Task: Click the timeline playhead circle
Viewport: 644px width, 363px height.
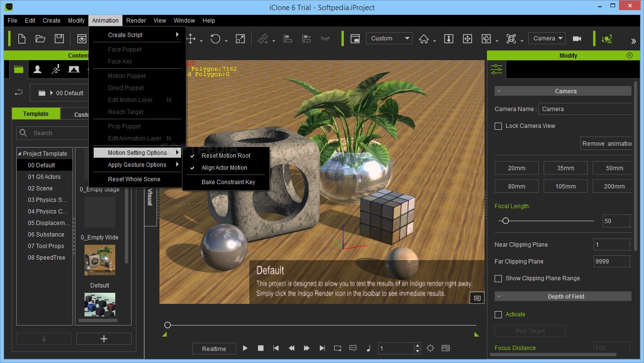Action: [168, 325]
